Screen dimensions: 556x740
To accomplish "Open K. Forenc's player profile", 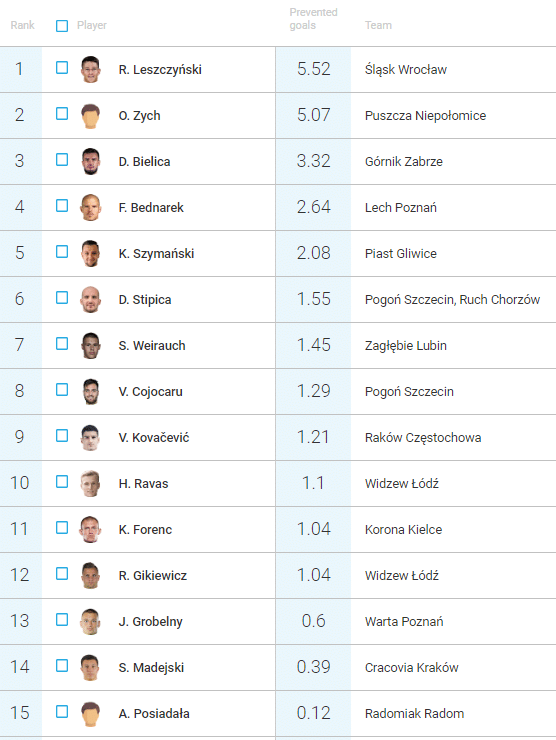I will point(145,530).
